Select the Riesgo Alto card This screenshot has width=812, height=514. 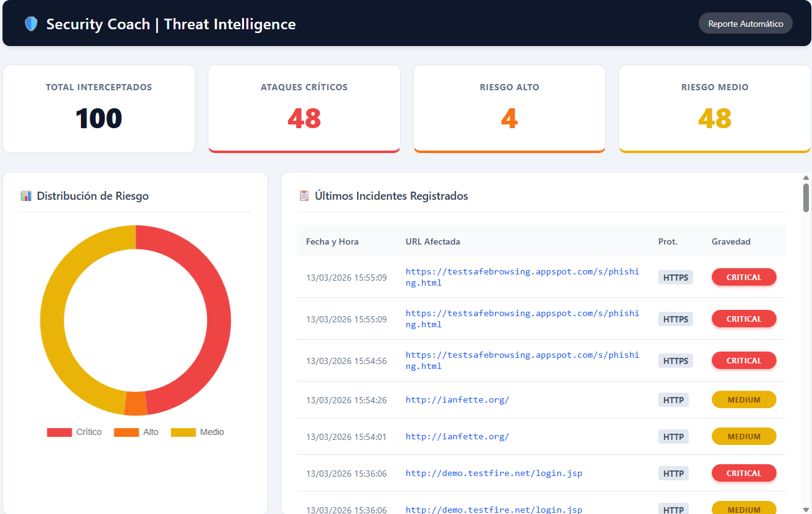pos(510,109)
